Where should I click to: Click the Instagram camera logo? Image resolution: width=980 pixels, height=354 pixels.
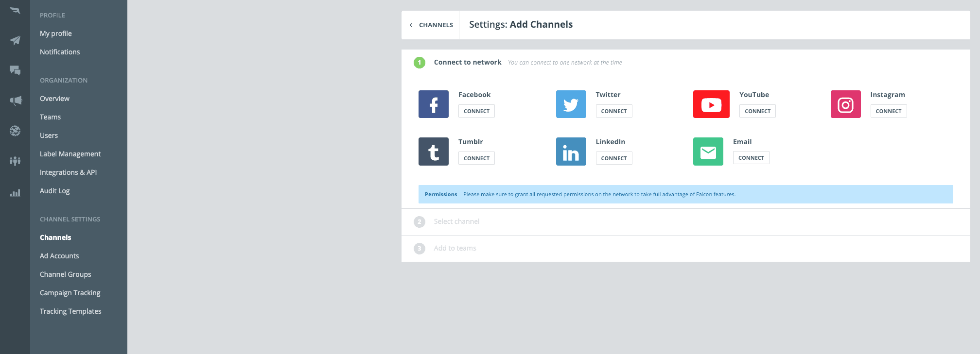point(846,104)
